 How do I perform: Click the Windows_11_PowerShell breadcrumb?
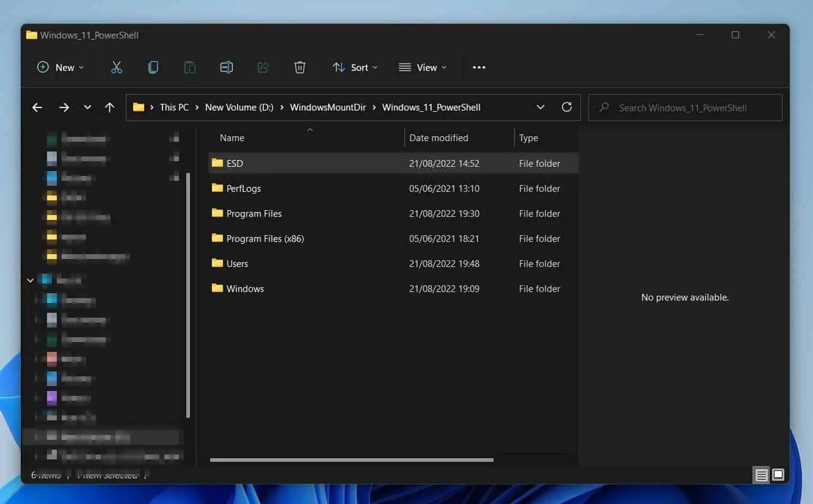point(431,108)
